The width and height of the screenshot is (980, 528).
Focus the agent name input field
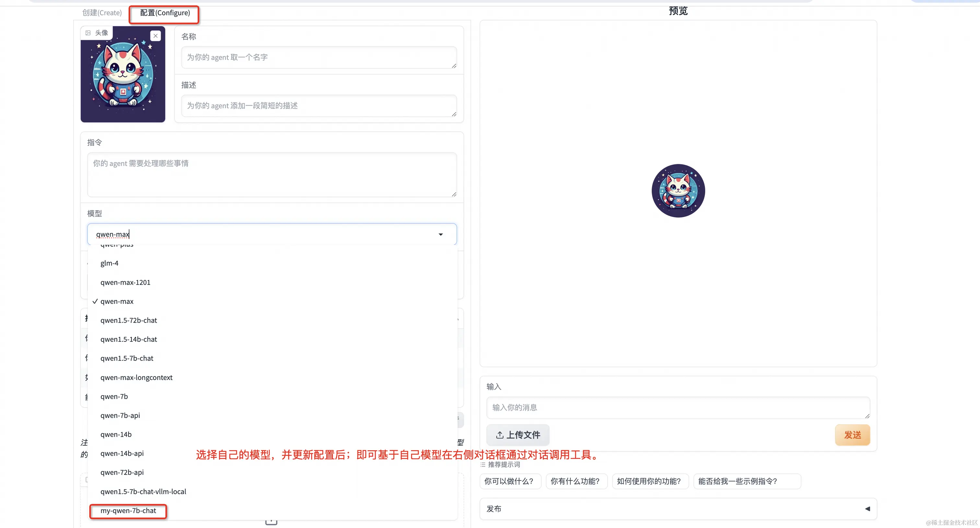319,57
